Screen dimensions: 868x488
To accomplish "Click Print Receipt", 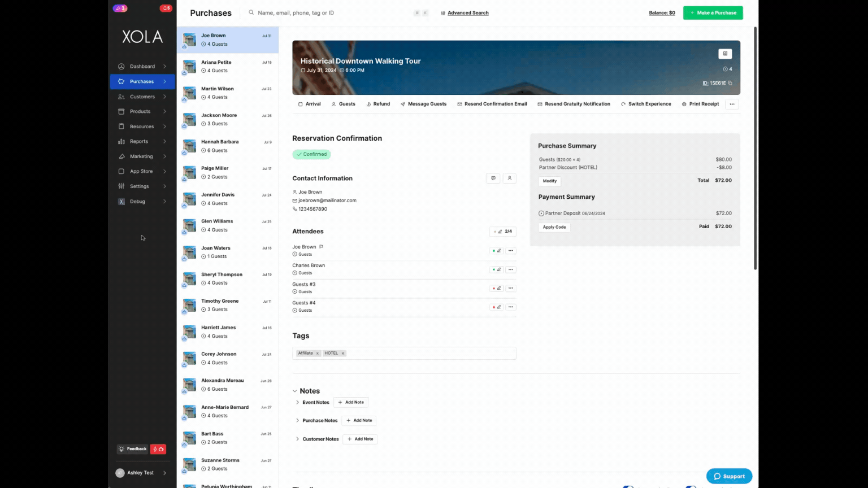I will coord(700,104).
